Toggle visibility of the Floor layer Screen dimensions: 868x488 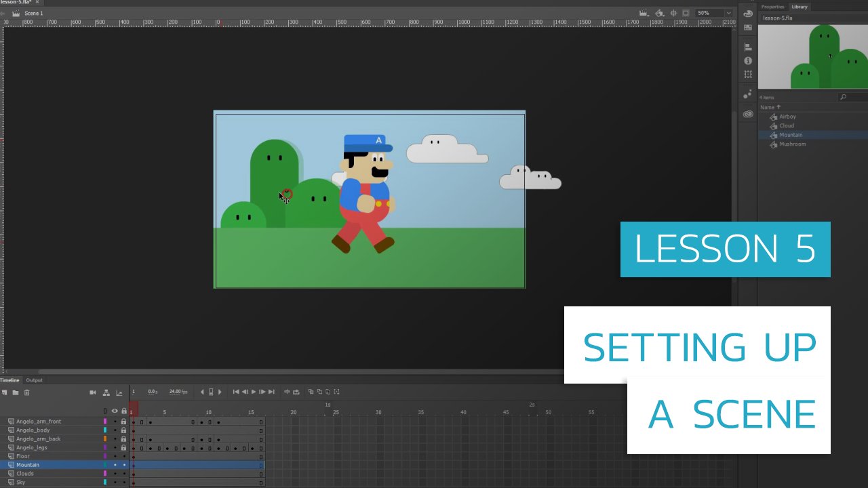pyautogui.click(x=115, y=456)
